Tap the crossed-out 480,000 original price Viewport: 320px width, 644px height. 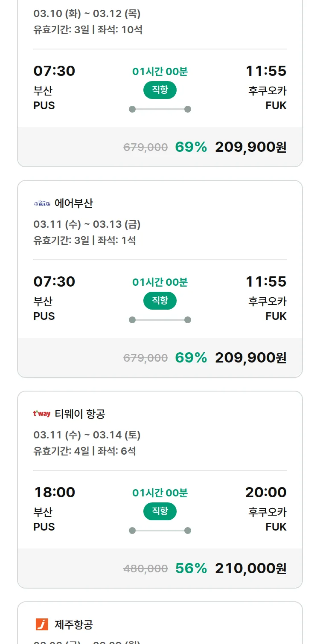point(145,569)
